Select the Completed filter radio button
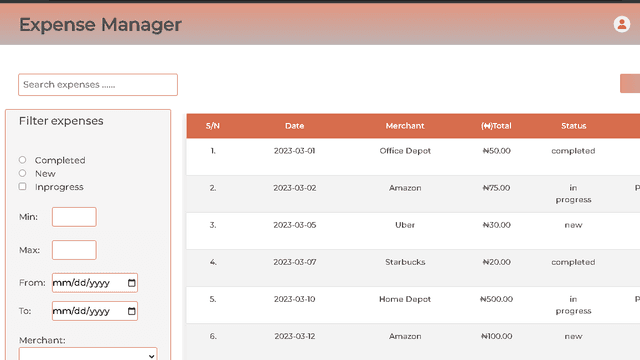 pyautogui.click(x=22, y=160)
